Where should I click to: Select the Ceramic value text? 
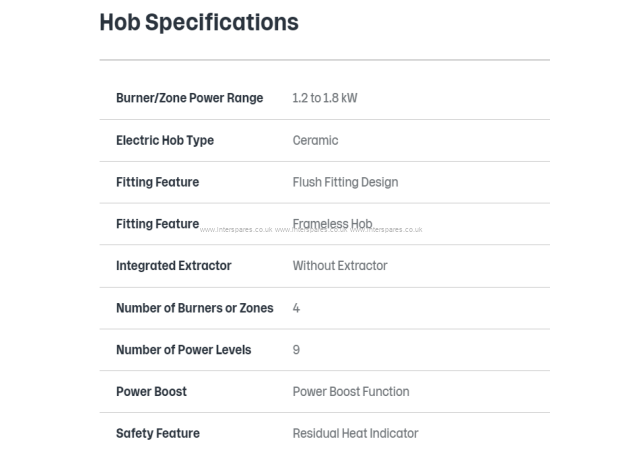pyautogui.click(x=315, y=140)
